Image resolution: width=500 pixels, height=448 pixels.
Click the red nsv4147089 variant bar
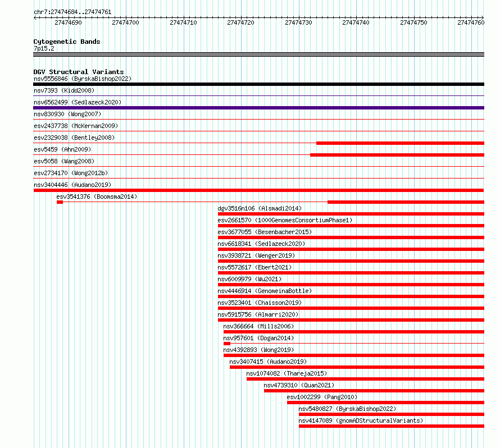click(392, 426)
